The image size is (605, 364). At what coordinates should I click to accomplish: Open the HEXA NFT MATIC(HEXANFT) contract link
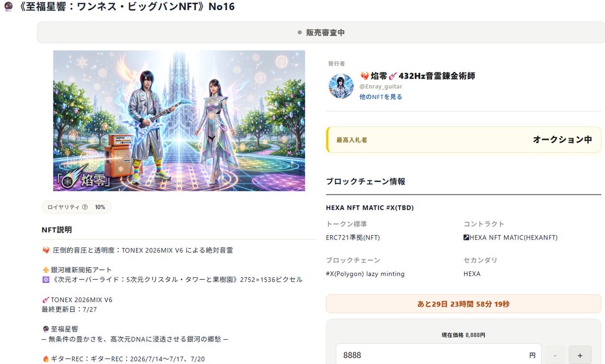[x=510, y=237]
